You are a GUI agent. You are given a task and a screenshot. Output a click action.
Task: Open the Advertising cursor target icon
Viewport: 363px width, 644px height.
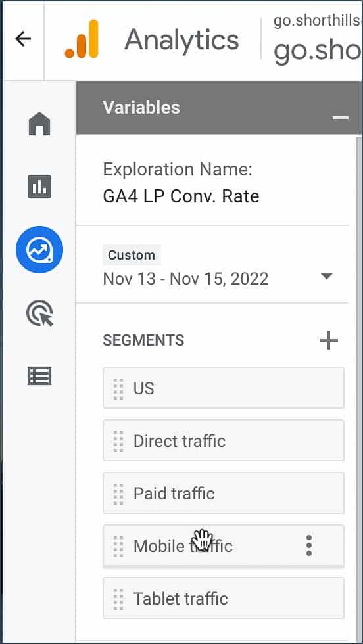40,313
